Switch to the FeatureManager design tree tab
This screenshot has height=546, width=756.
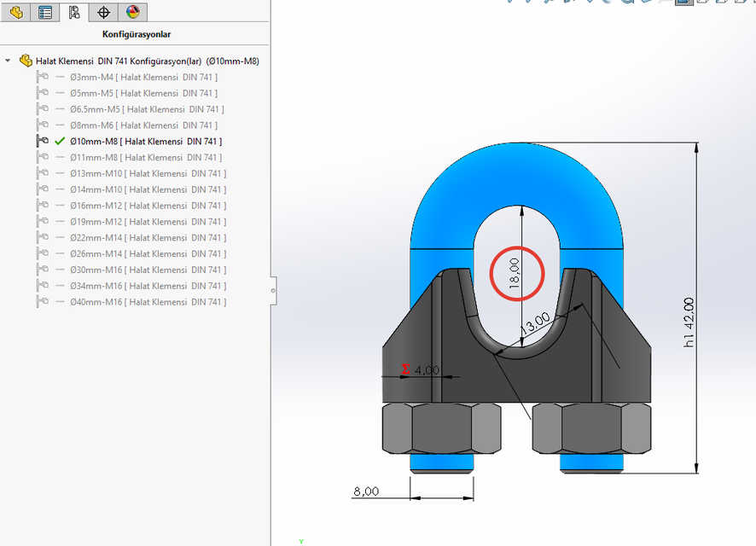pyautogui.click(x=15, y=12)
